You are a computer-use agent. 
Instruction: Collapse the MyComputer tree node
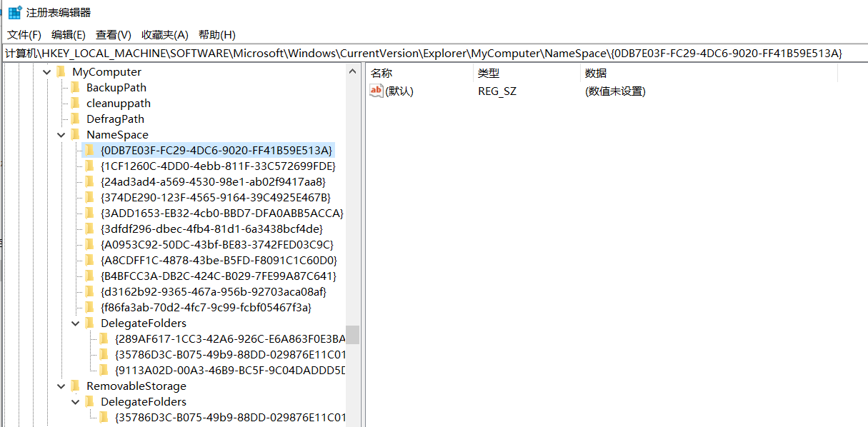click(x=47, y=72)
